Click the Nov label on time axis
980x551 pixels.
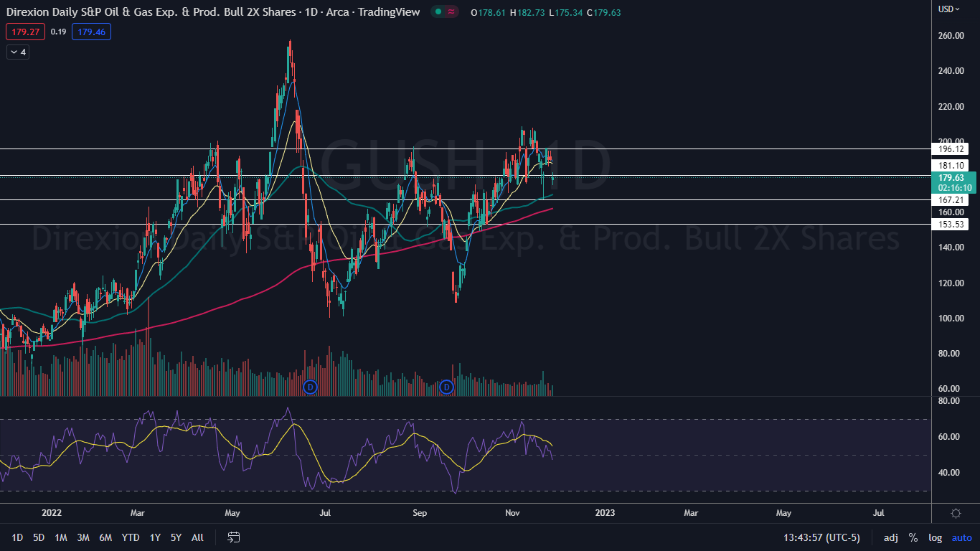click(512, 513)
